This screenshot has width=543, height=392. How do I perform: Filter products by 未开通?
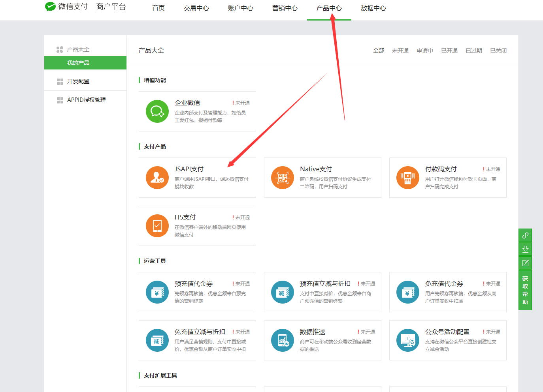pos(400,51)
